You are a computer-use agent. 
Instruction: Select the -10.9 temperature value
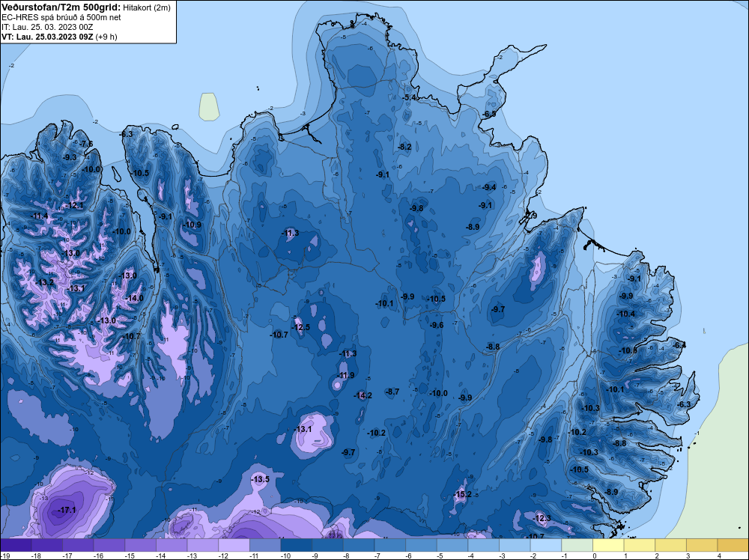192,225
